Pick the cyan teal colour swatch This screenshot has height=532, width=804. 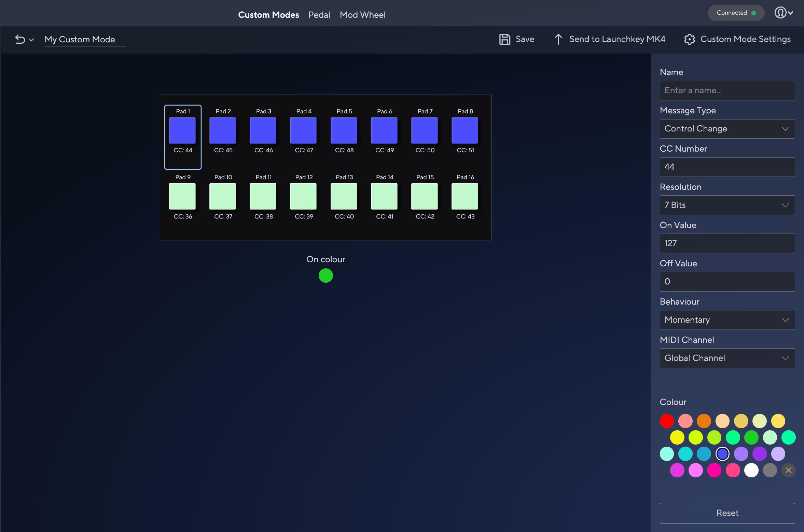point(685,454)
